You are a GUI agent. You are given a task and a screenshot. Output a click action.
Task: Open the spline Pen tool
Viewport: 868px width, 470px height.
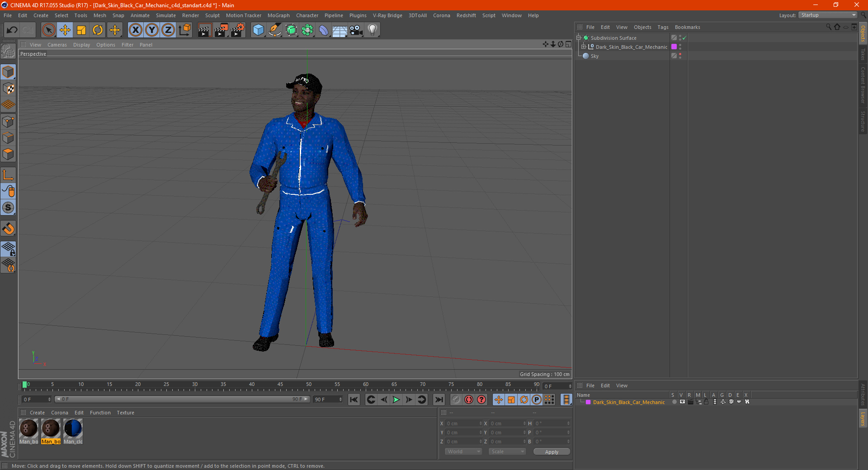pyautogui.click(x=274, y=30)
